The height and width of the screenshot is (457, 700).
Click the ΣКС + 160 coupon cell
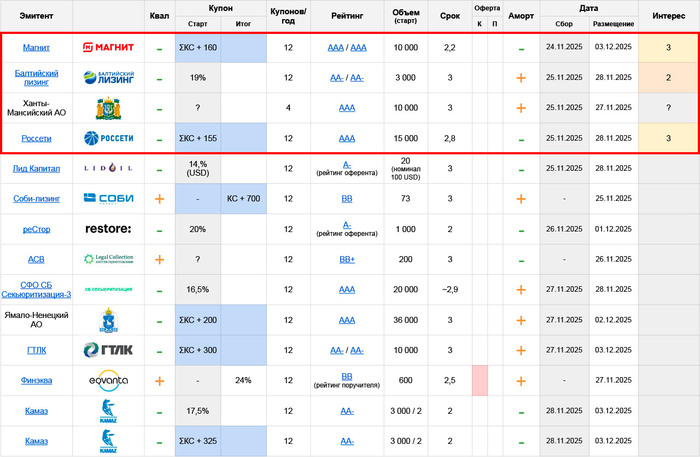pos(197,48)
